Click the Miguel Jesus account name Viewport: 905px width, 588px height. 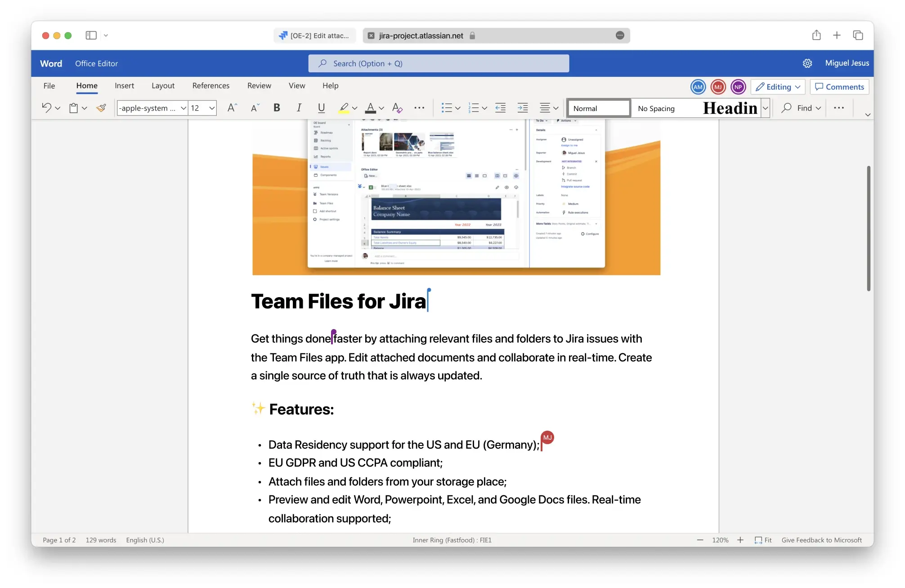coord(847,63)
